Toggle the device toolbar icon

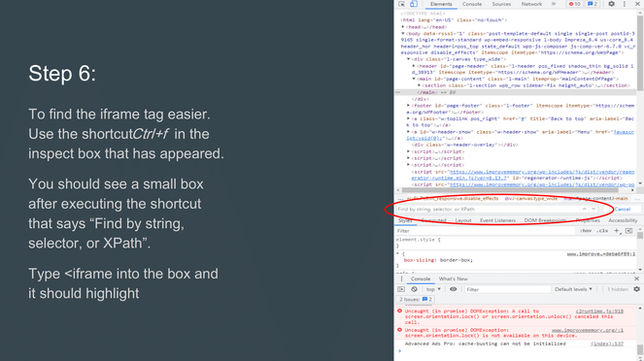pyautogui.click(x=413, y=4)
